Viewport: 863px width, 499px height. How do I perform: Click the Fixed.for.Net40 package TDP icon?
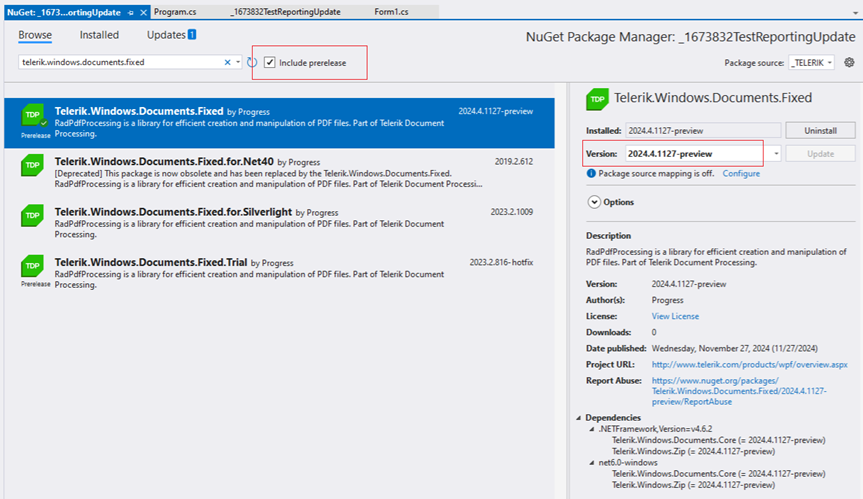coord(32,165)
